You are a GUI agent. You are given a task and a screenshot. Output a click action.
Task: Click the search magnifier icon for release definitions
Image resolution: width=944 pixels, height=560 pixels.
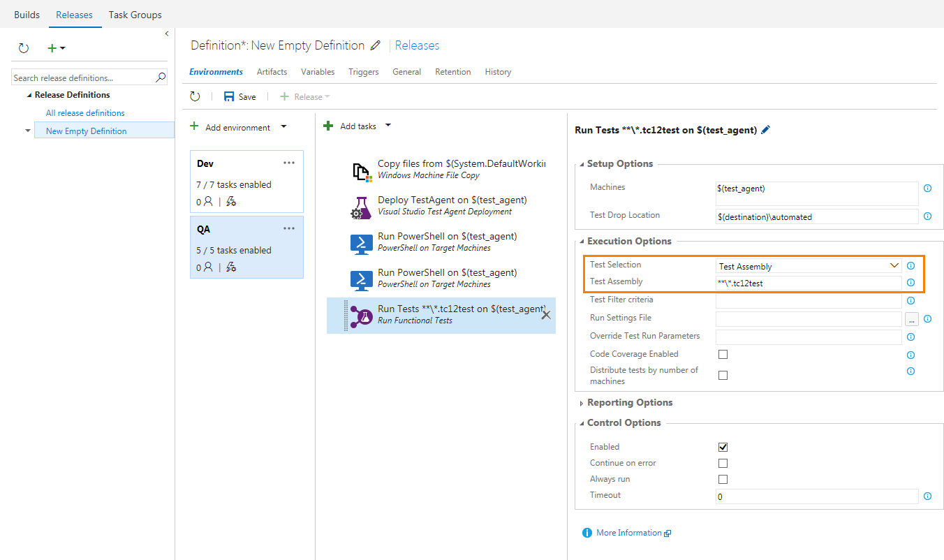coord(160,78)
